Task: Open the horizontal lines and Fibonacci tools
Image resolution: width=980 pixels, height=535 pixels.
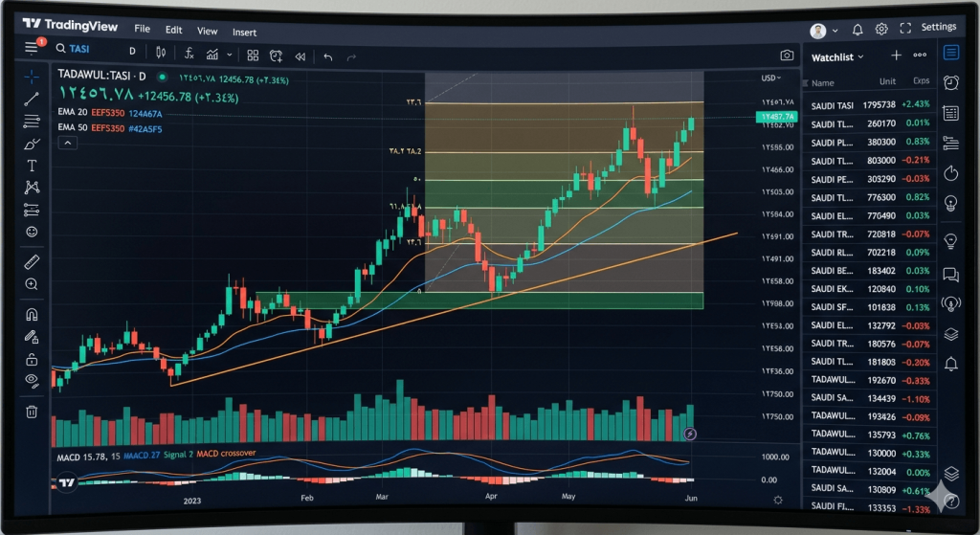Action: [x=32, y=122]
